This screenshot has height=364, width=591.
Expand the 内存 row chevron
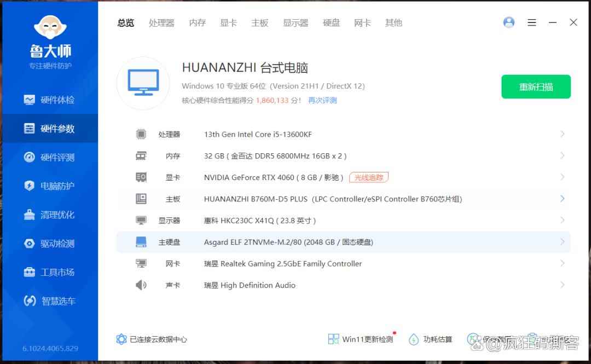coord(563,155)
